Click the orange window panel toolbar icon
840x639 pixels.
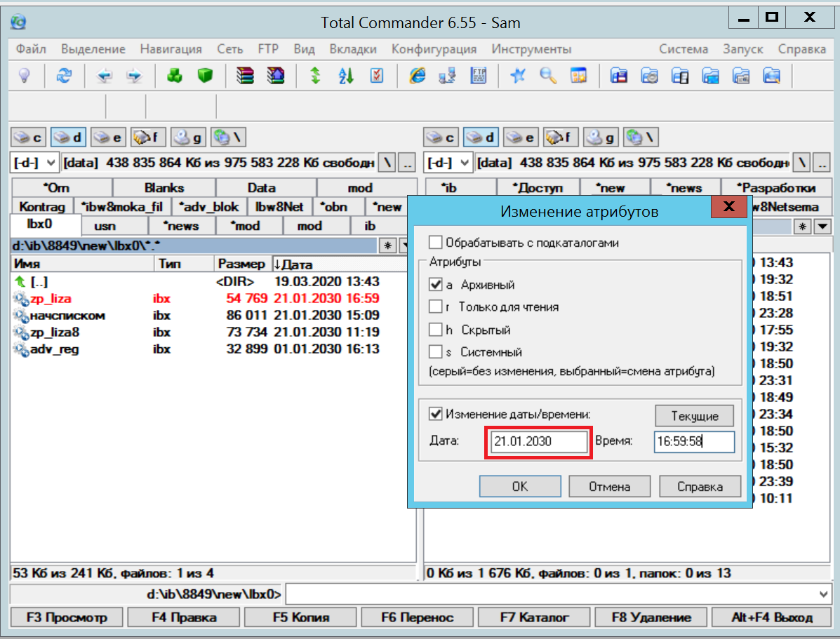[x=578, y=76]
